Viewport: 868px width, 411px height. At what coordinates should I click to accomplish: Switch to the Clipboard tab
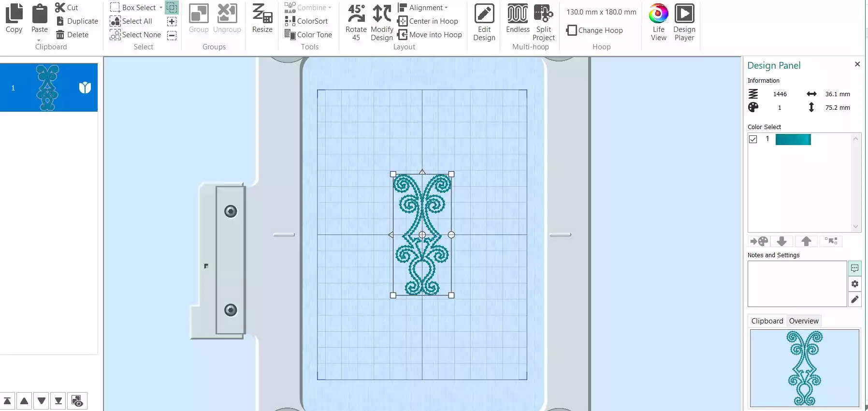click(767, 321)
